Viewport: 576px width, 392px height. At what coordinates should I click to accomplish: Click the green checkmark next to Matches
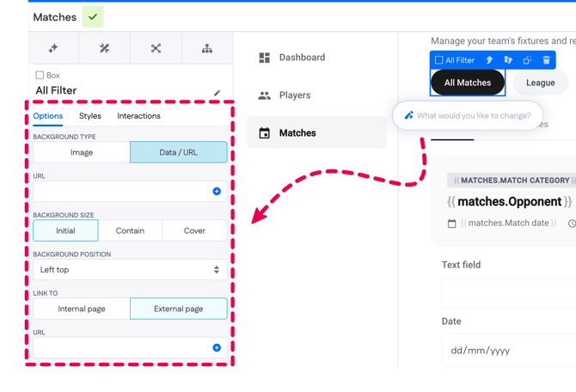point(92,16)
